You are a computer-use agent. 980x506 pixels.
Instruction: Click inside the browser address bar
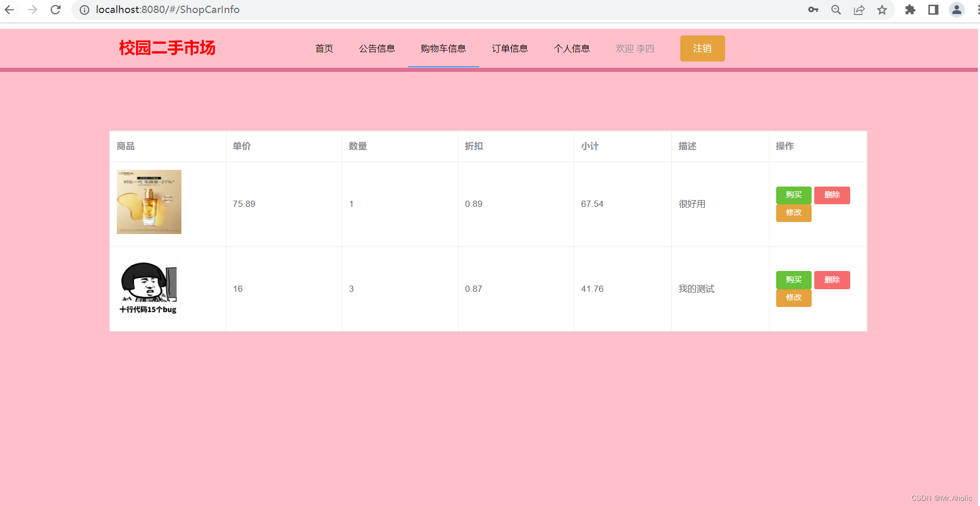[313, 9]
